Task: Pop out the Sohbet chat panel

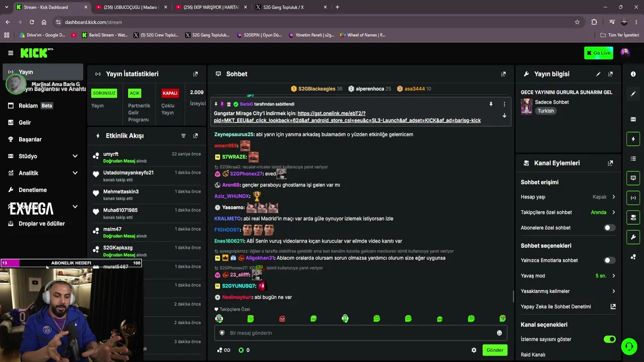Action: point(503,74)
